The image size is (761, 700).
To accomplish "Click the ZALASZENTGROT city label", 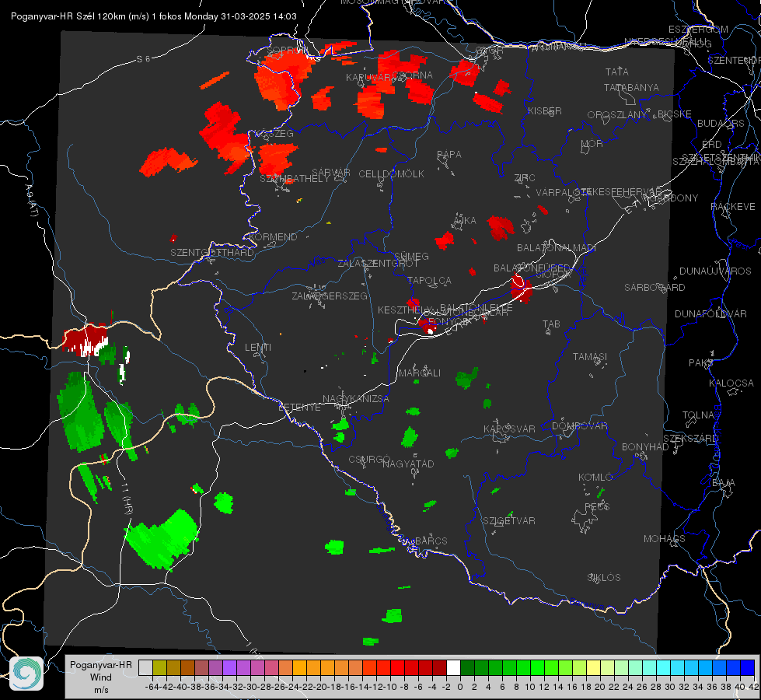I will pyautogui.click(x=378, y=264).
